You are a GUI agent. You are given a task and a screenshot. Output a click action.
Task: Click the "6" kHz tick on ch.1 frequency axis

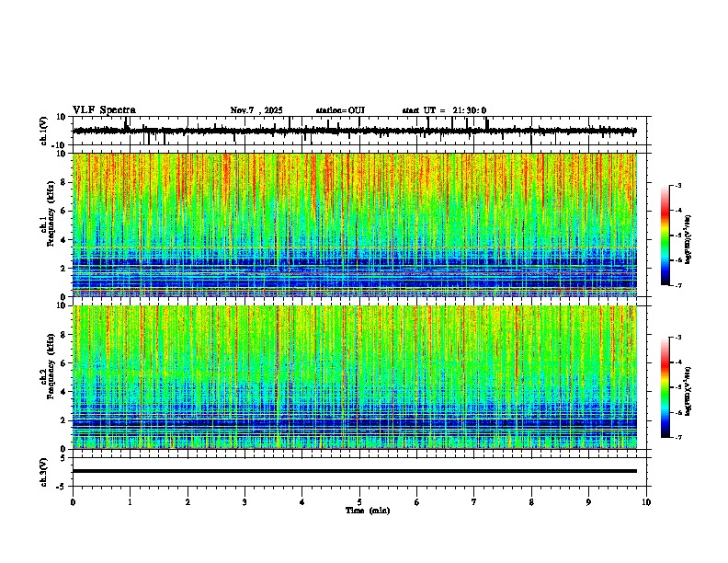64,212
